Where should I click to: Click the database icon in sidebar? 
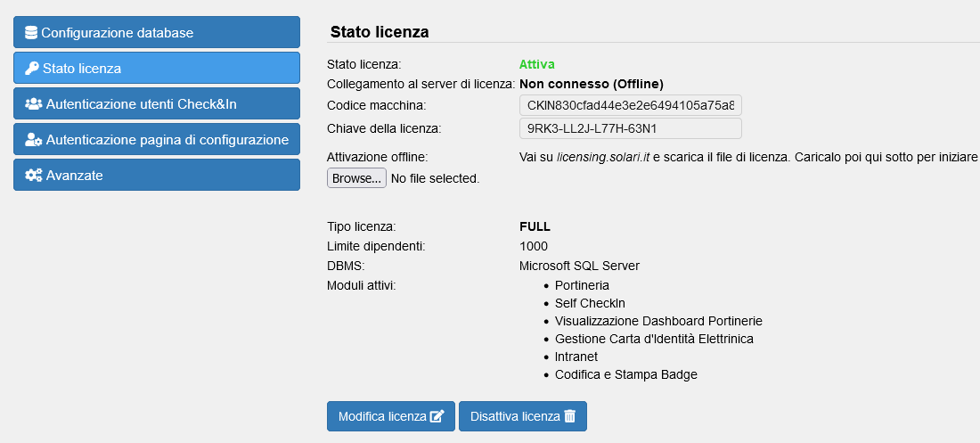(31, 33)
